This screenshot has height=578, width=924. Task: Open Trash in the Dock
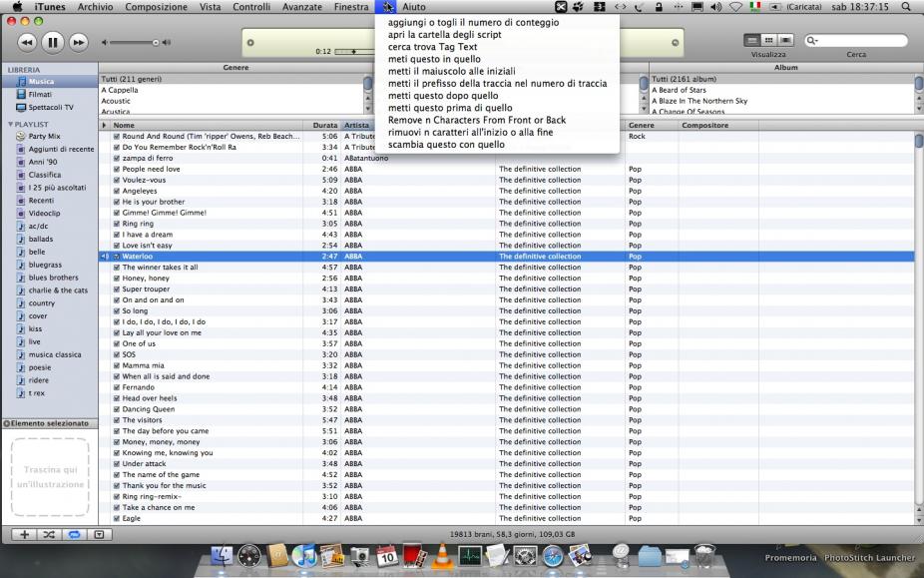coord(704,556)
